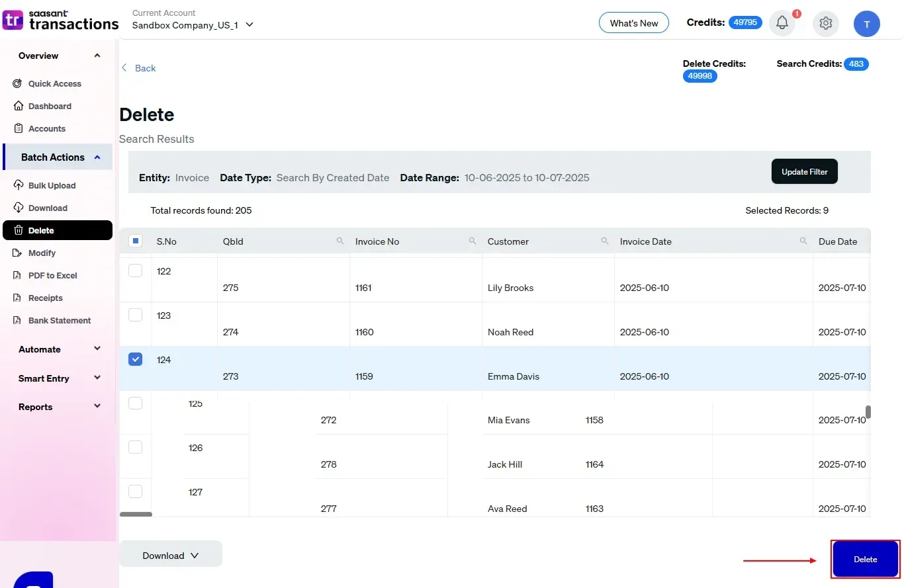Click the vertical table scrollbar thumb
This screenshot has height=588, width=904.
click(868, 411)
